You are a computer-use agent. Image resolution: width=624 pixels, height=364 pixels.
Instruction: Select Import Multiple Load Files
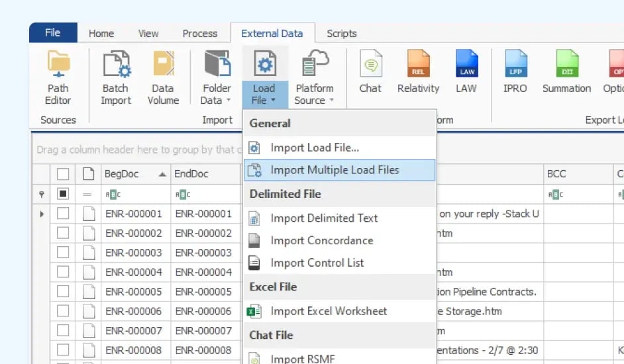pos(335,170)
